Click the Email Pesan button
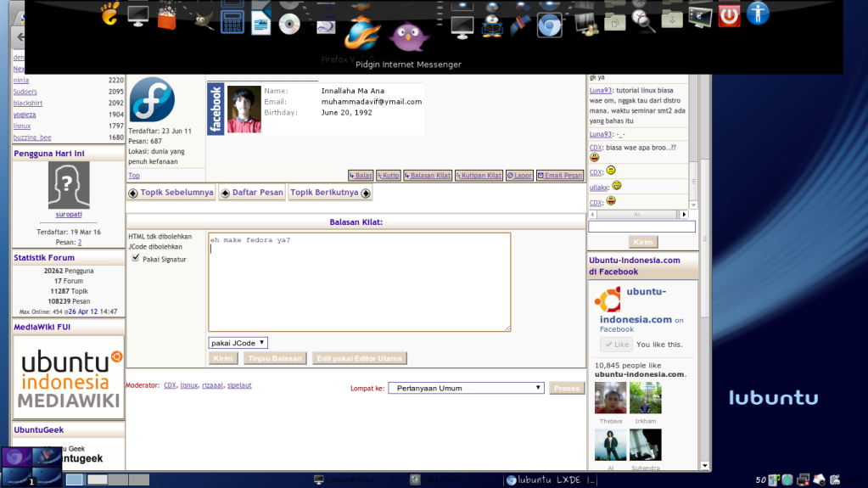Image resolution: width=868 pixels, height=488 pixels. [x=560, y=176]
